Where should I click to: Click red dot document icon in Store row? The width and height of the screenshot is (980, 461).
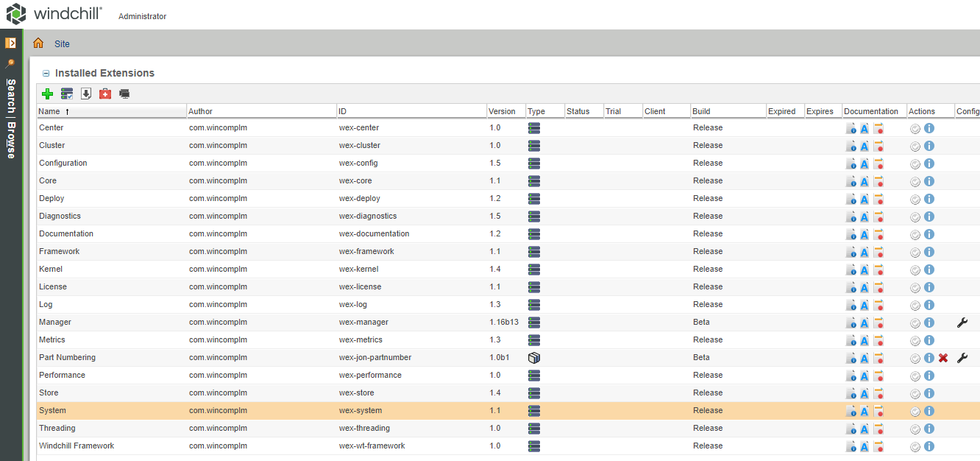[878, 393]
